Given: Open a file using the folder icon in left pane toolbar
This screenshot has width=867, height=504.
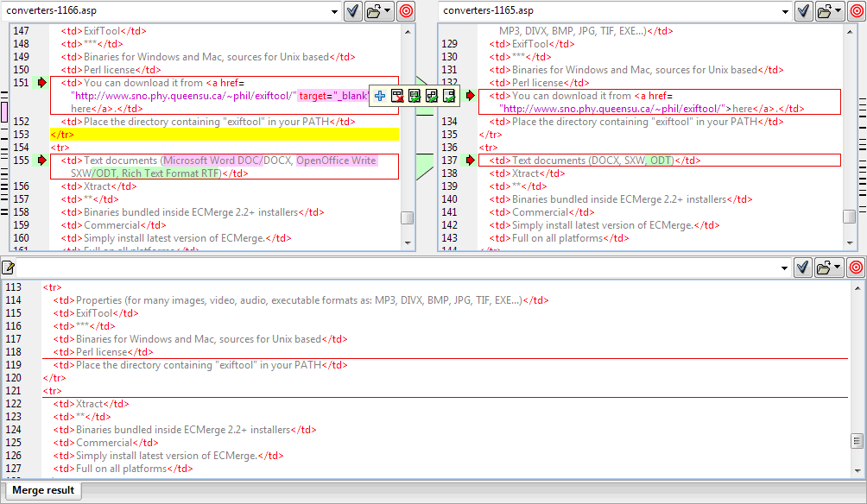Looking at the screenshot, I should pos(372,11).
